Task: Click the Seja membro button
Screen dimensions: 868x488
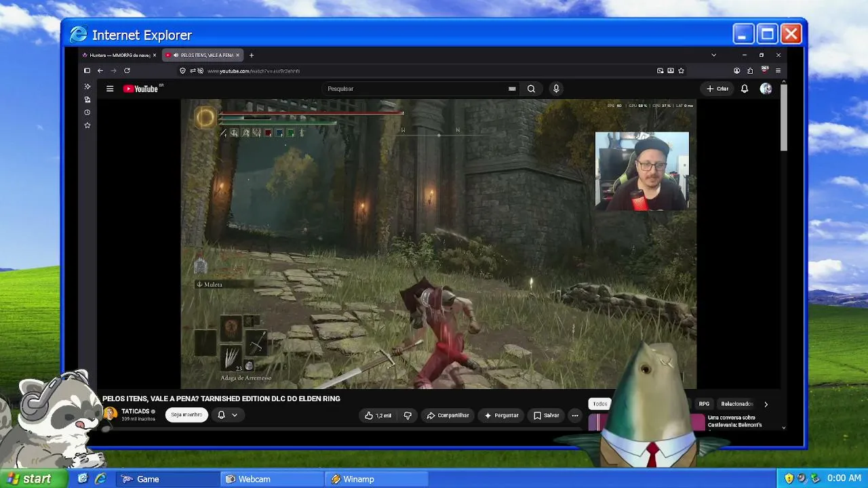Action: pyautogui.click(x=186, y=415)
